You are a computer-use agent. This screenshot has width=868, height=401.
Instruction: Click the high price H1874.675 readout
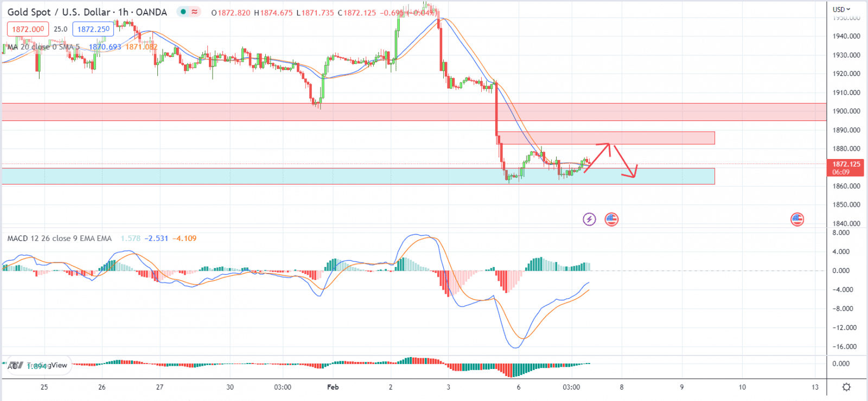[273, 12]
